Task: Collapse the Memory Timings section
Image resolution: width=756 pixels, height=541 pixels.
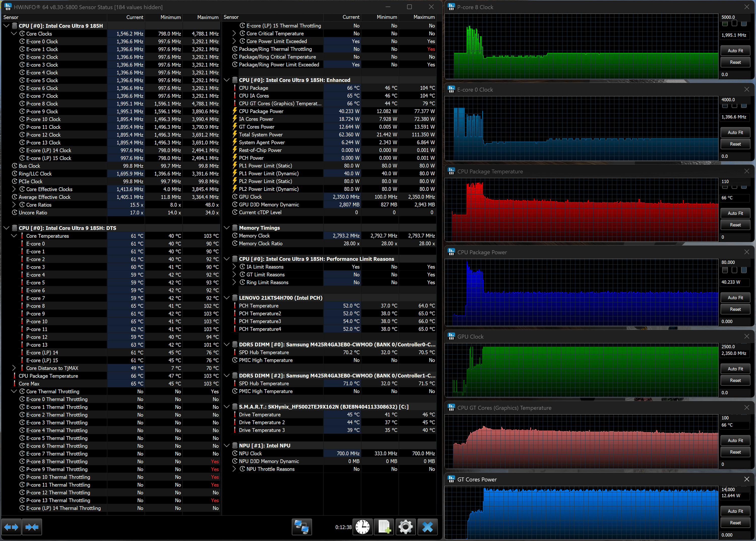Action: pos(227,228)
